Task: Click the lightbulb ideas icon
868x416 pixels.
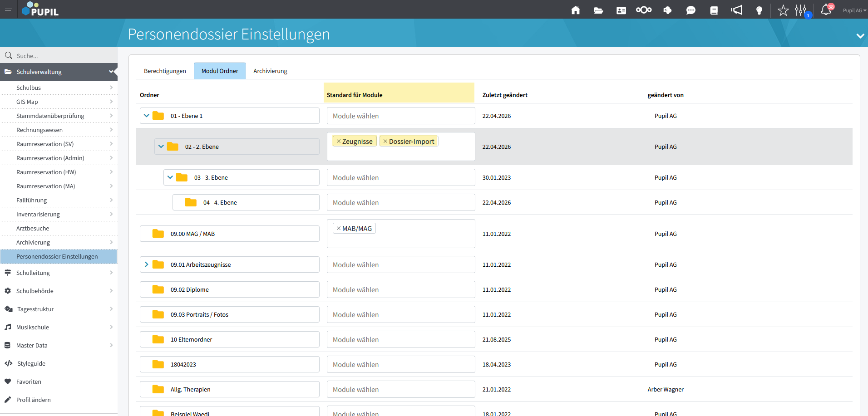Action: (x=759, y=10)
